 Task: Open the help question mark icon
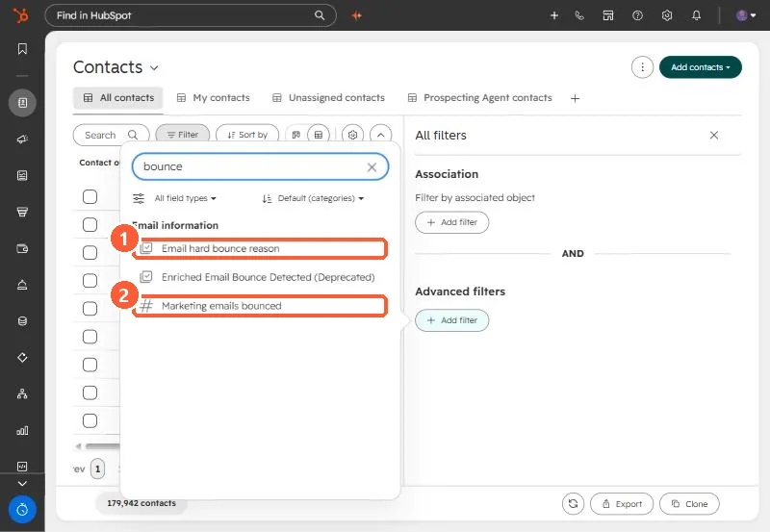637,15
